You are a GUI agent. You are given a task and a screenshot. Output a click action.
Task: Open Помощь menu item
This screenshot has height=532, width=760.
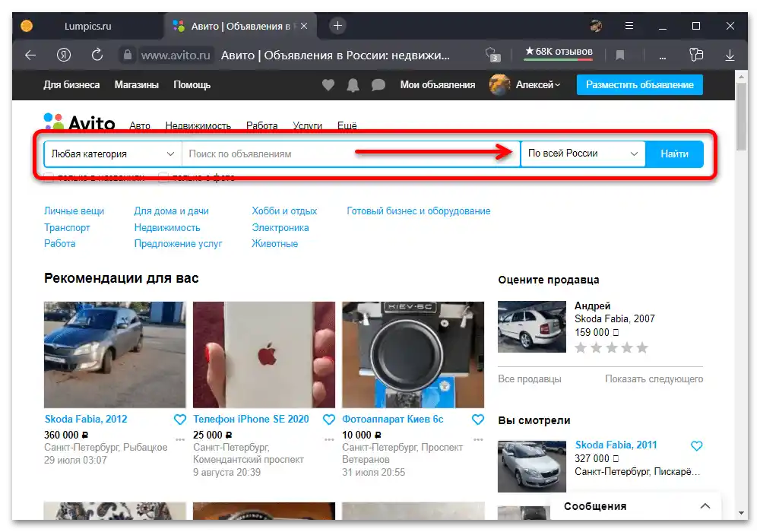click(192, 85)
